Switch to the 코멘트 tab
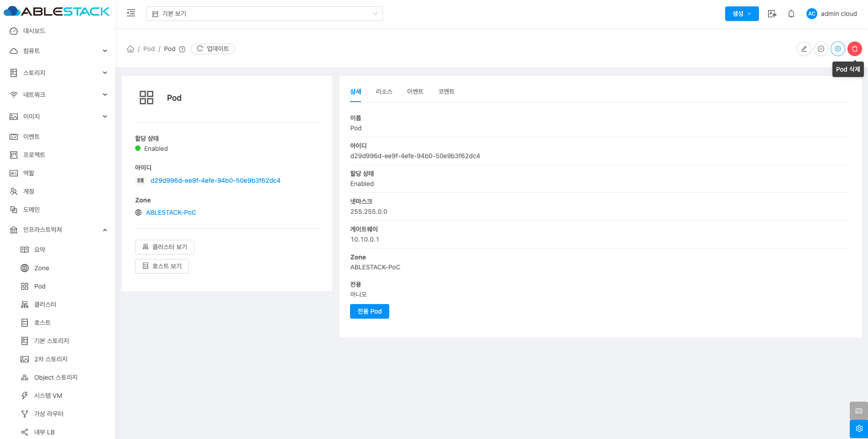868x439 pixels. point(446,92)
